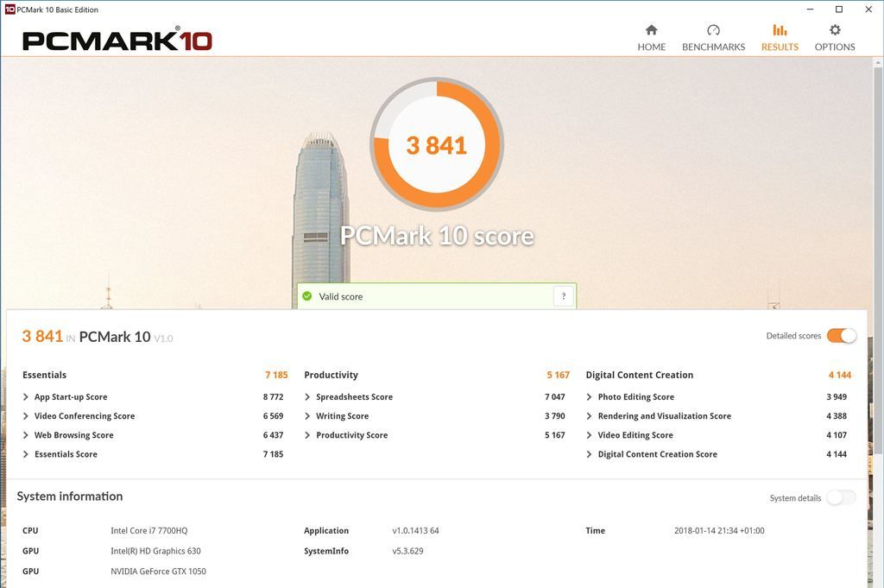Click the Digital Content Creation total 4 144 in orange
This screenshot has width=884, height=588.
click(x=840, y=375)
